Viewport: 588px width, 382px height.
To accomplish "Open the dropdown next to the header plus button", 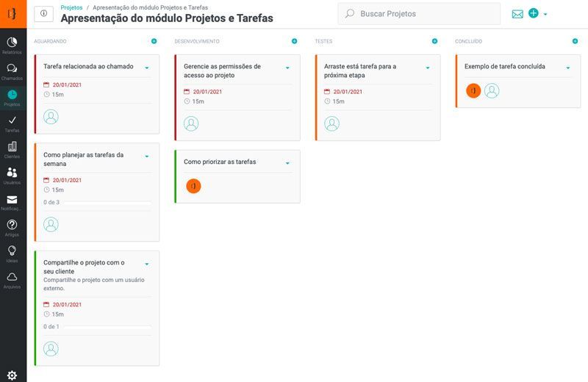I will pyautogui.click(x=545, y=15).
